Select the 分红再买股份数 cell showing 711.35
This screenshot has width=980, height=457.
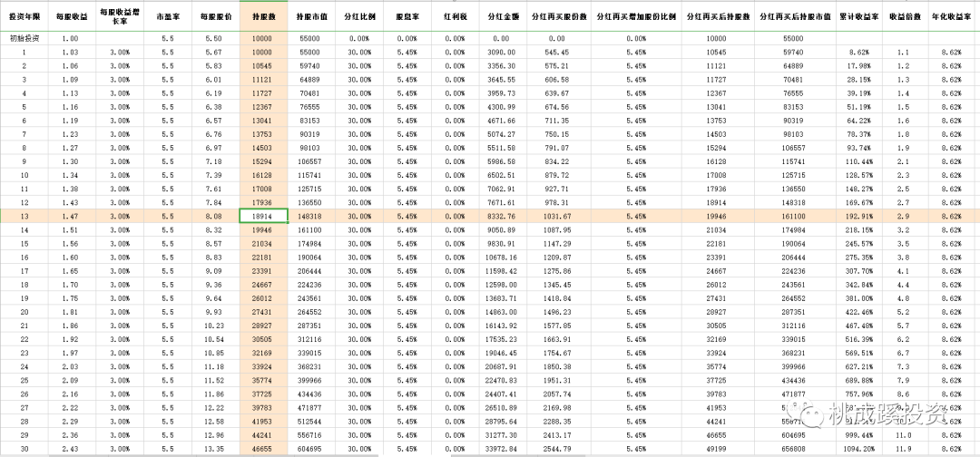tap(557, 120)
